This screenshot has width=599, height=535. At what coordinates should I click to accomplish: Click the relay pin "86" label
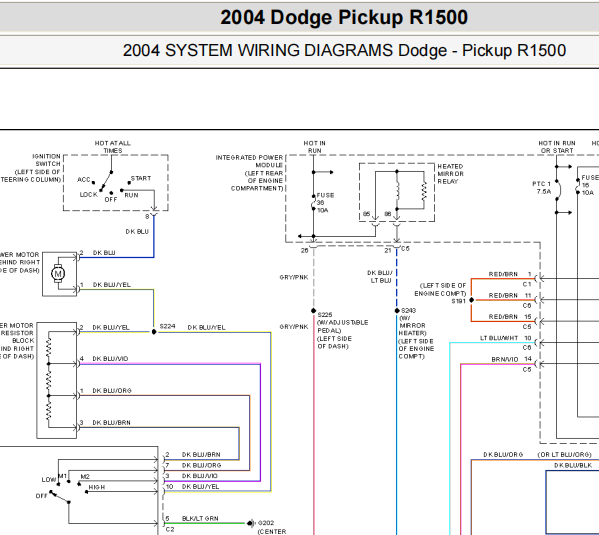pyautogui.click(x=388, y=214)
